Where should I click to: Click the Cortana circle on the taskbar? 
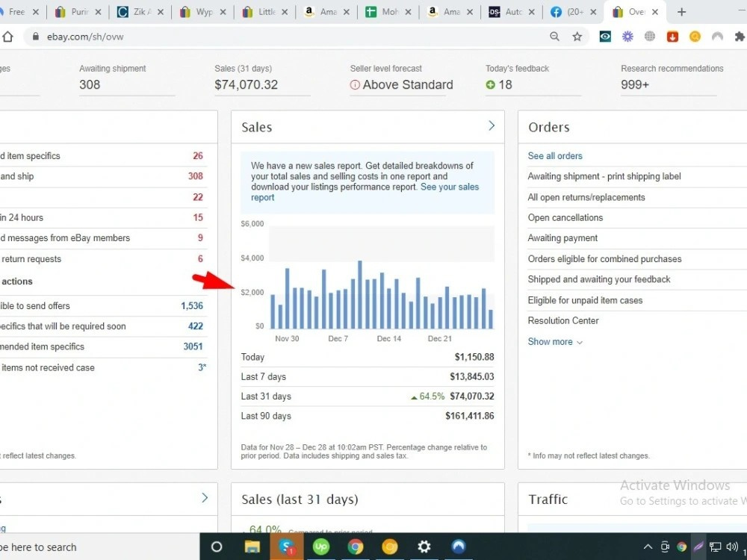[217, 547]
